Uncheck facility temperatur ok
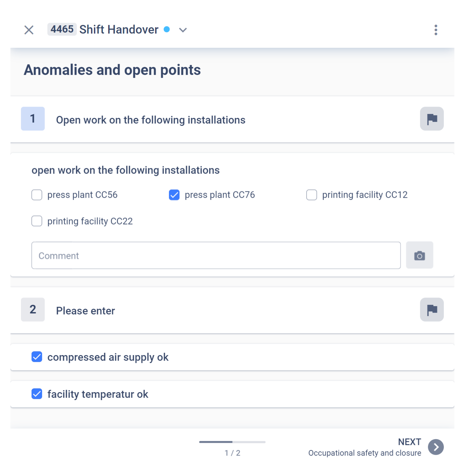The height and width of the screenshot is (476, 465). point(37,394)
